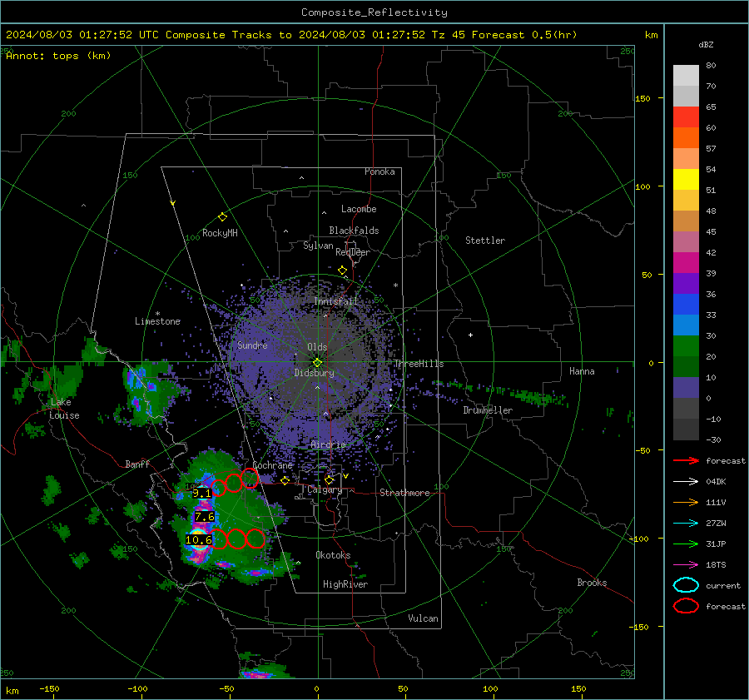
Task: Click the dBZ scale heading
Action: tap(706, 44)
